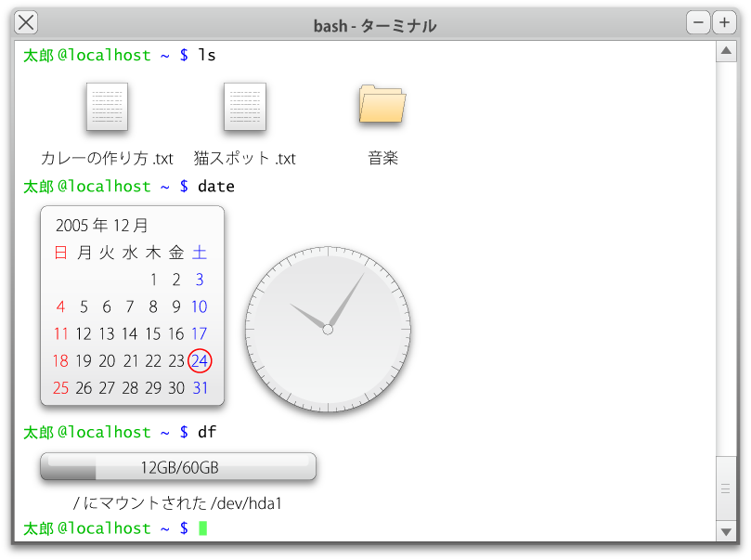Click the vertical scrollbar thumb grip
Image resolution: width=751 pixels, height=560 pixels.
click(727, 489)
